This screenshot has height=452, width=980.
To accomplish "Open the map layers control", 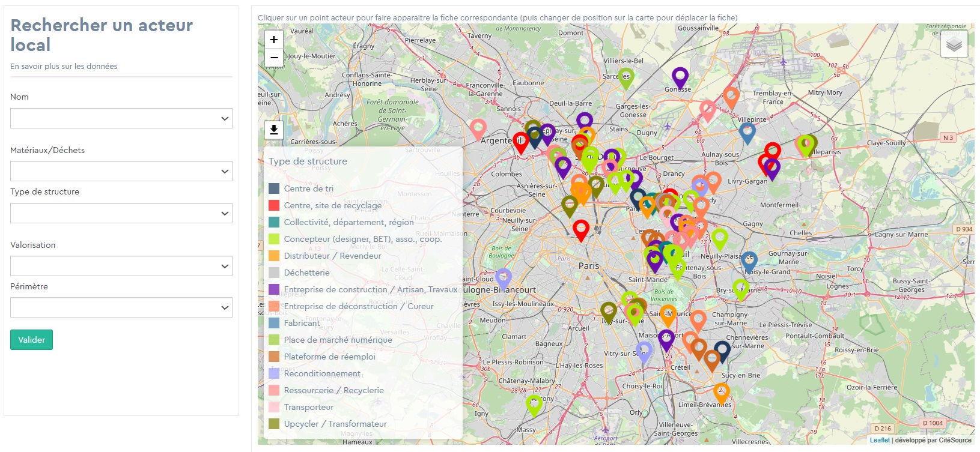I will coord(954,45).
